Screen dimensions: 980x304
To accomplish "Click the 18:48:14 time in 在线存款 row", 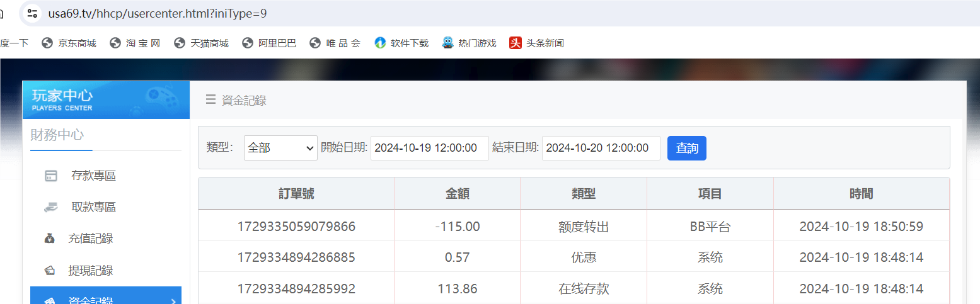I will tap(862, 289).
